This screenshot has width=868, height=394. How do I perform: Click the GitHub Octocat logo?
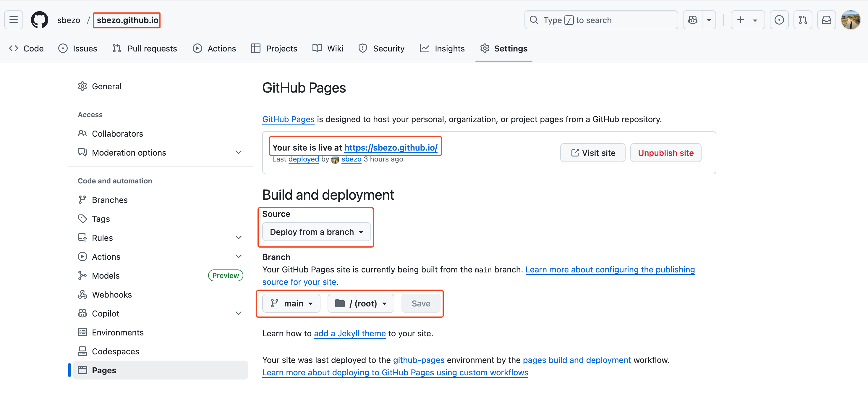pyautogui.click(x=39, y=20)
